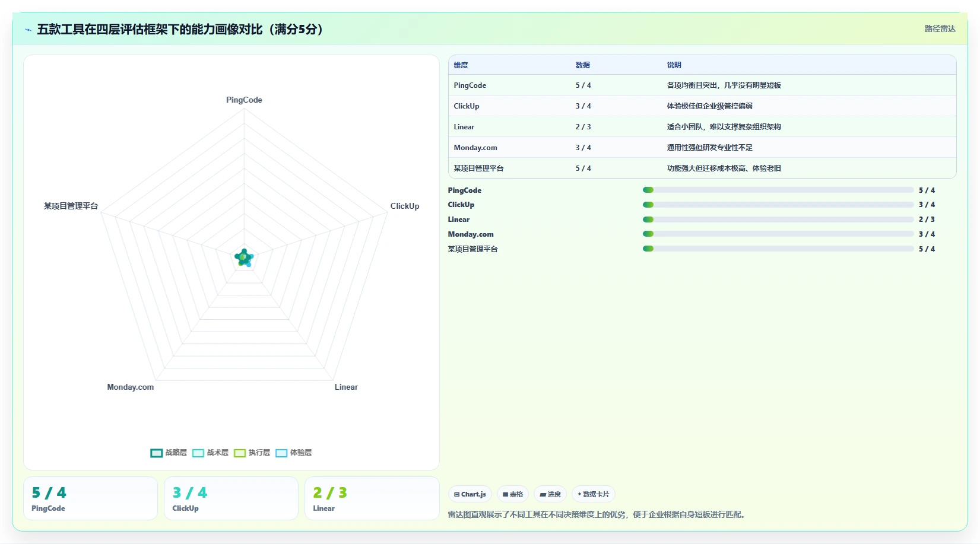Click the Linear radar axis label

coord(346,387)
